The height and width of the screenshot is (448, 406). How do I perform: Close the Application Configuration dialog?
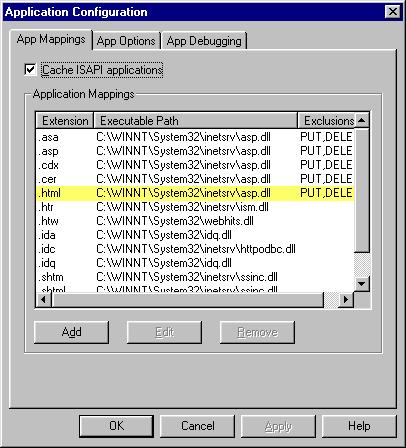[392, 12]
